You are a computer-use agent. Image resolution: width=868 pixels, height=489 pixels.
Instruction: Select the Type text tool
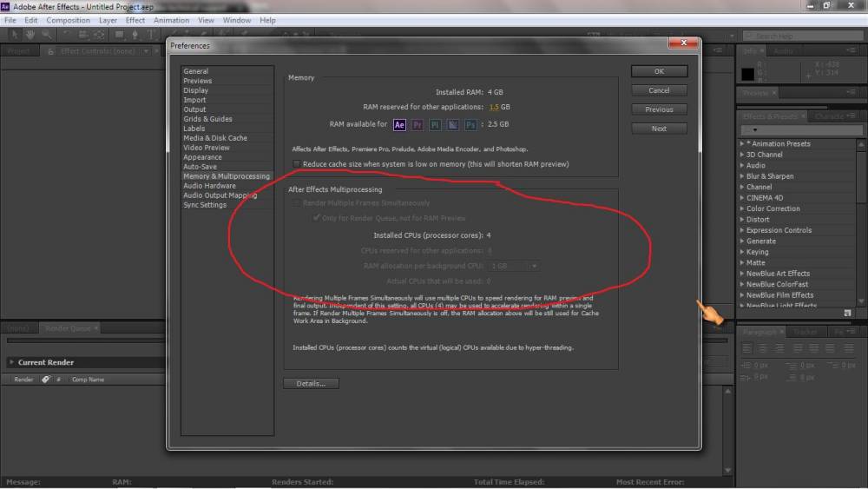[x=150, y=35]
